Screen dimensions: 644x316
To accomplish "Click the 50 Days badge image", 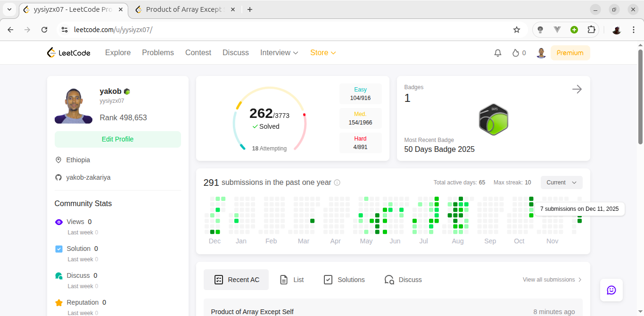I will 494,120.
